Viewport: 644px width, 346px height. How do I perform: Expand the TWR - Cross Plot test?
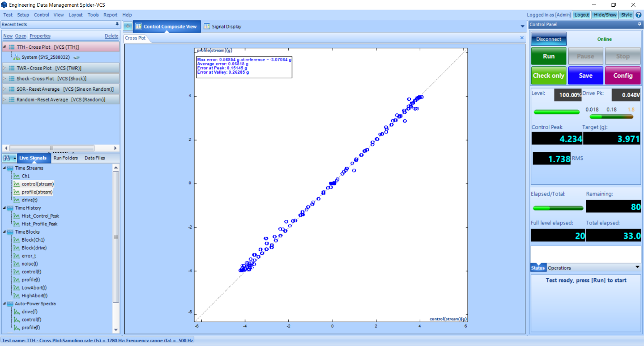point(5,68)
